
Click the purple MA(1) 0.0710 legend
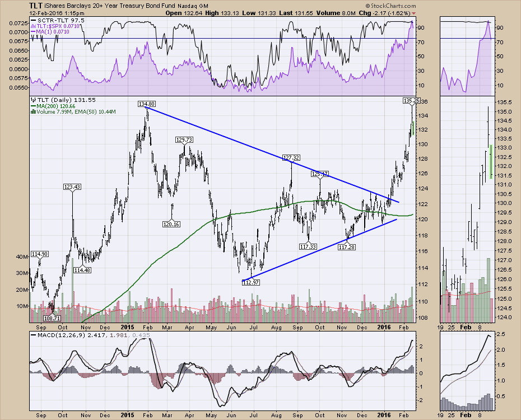point(50,32)
